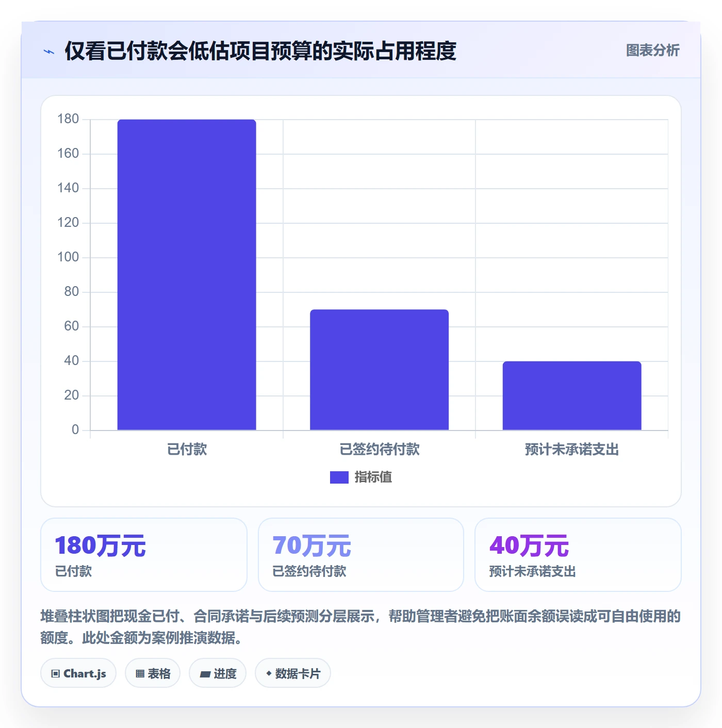Click the 进度 tag chip
Screen dimensions: 722x728
(218, 673)
